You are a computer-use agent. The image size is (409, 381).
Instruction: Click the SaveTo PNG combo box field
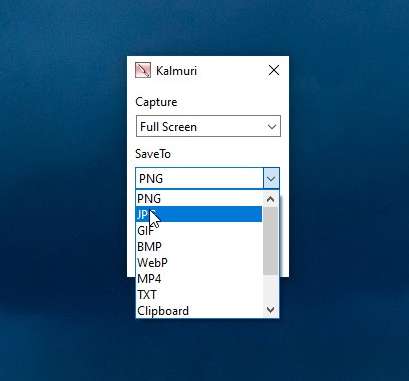point(200,179)
